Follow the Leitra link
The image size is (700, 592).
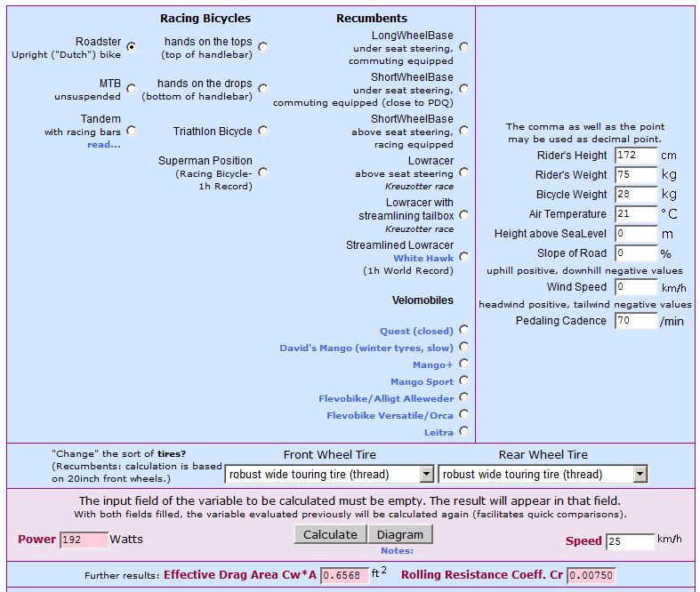click(x=439, y=432)
